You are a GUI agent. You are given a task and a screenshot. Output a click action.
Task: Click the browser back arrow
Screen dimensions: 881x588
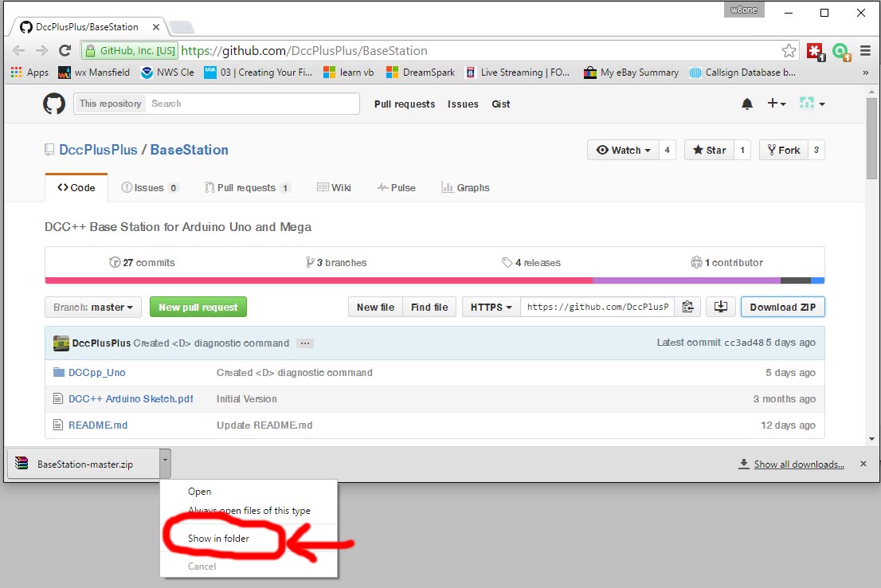[18, 50]
